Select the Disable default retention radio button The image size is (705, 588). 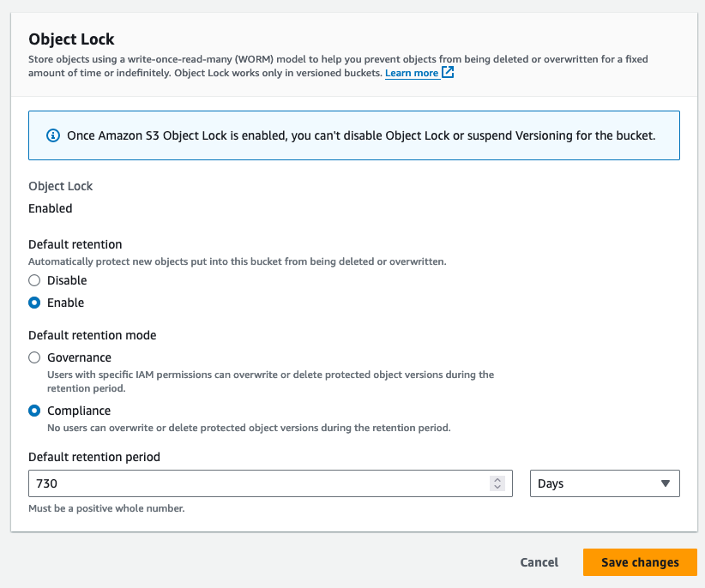[34, 280]
